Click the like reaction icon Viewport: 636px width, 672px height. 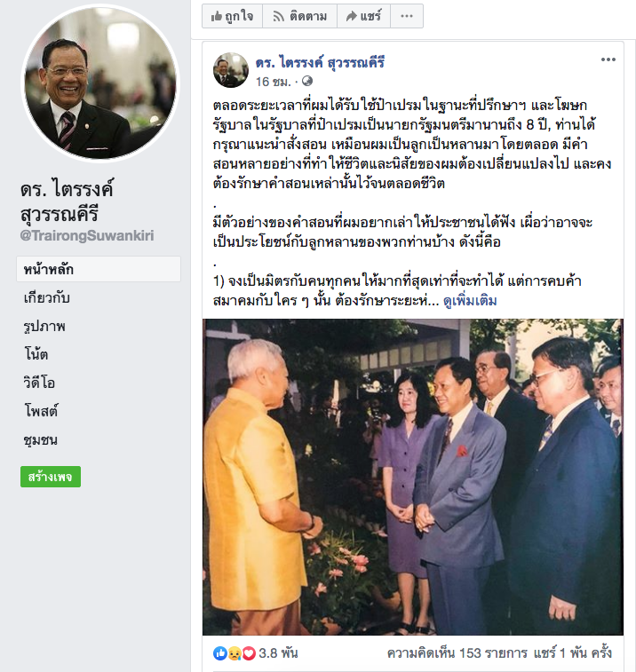click(220, 652)
